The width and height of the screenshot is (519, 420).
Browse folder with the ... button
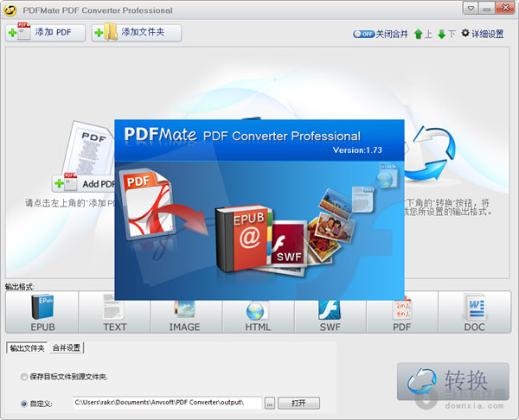[270, 403]
